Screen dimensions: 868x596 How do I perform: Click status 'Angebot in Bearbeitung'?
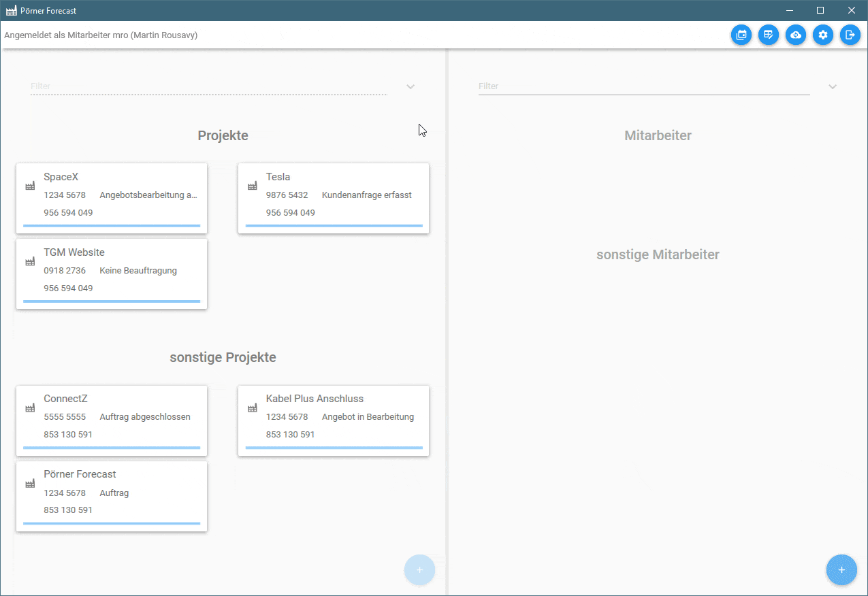tap(368, 417)
